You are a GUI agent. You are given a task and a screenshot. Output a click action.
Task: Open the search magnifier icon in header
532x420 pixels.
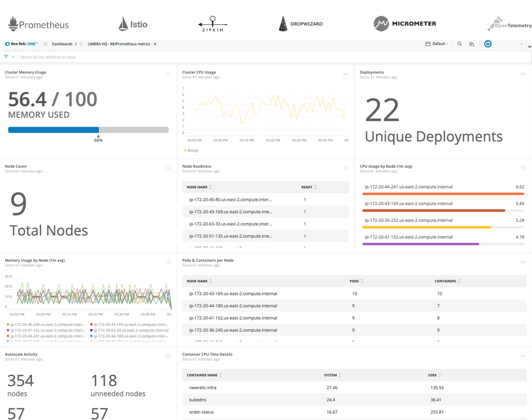pos(459,44)
